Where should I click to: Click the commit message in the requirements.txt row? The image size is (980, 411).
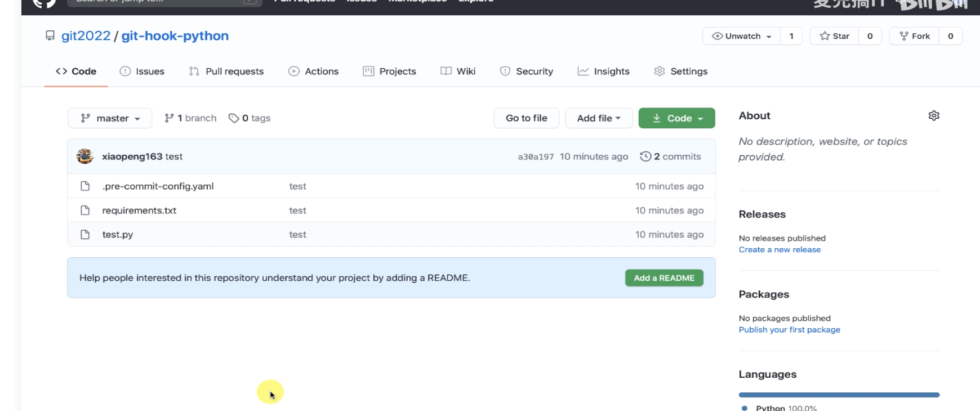[298, 211]
